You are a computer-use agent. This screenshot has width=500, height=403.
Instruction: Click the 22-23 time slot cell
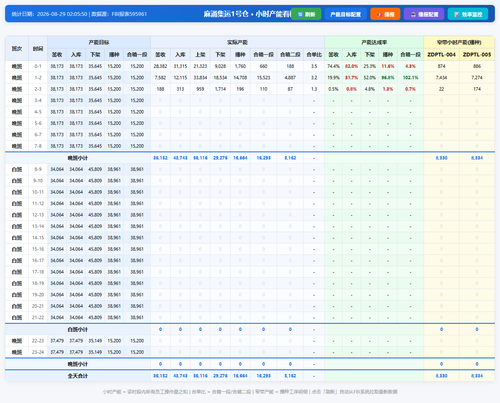(38, 341)
